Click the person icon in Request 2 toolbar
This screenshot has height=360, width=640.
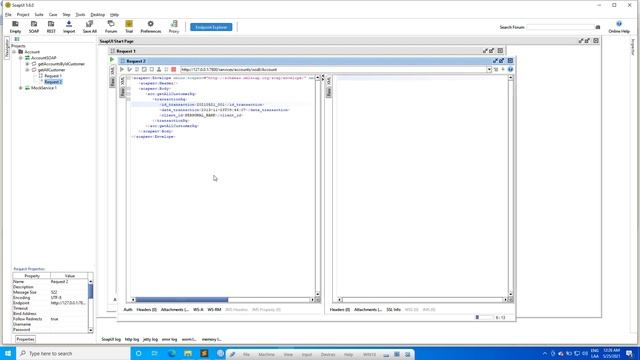[x=159, y=69]
